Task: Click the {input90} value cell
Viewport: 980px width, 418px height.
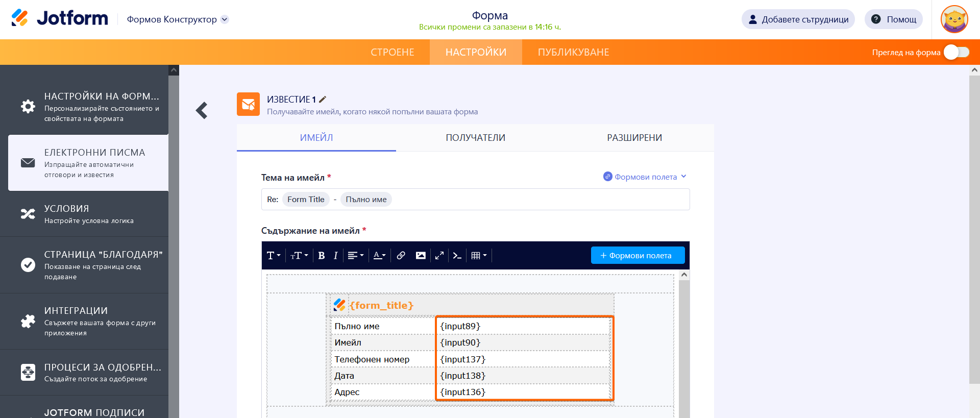Action: coord(524,342)
